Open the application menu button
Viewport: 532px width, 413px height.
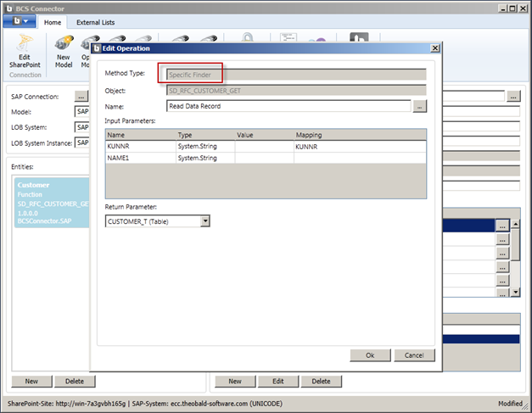(20, 23)
